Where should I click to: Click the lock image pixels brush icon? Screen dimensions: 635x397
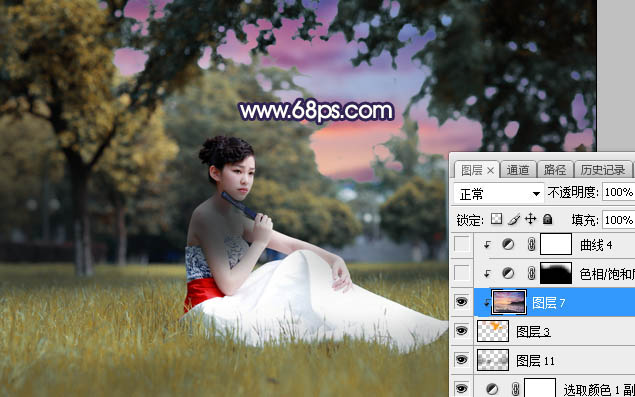pos(514,220)
